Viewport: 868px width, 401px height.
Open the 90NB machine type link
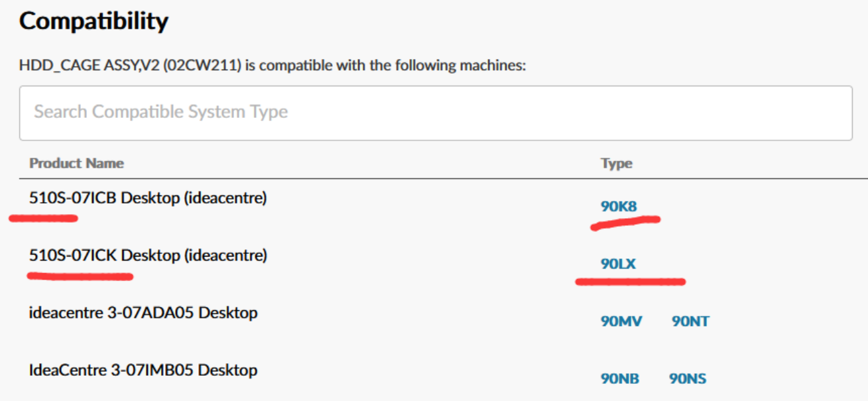pos(620,379)
